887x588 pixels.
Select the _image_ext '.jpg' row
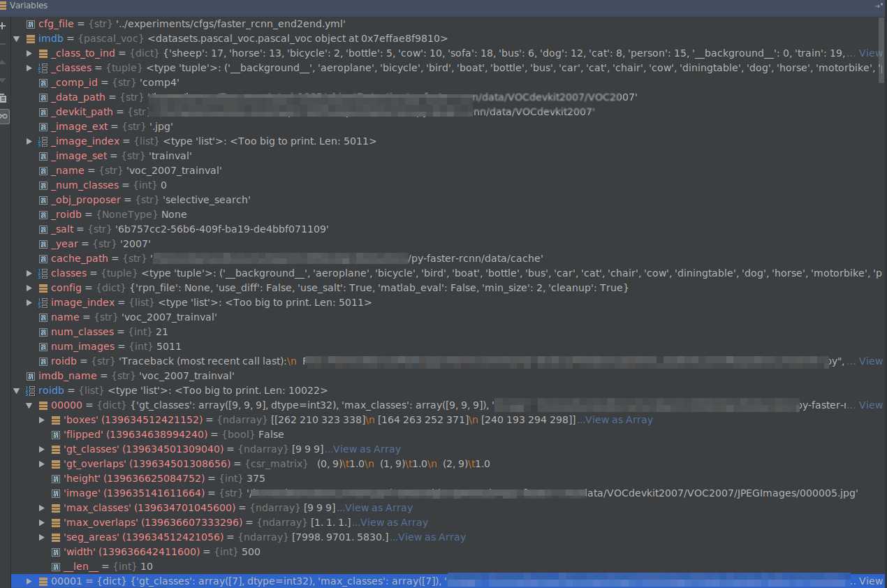click(448, 126)
